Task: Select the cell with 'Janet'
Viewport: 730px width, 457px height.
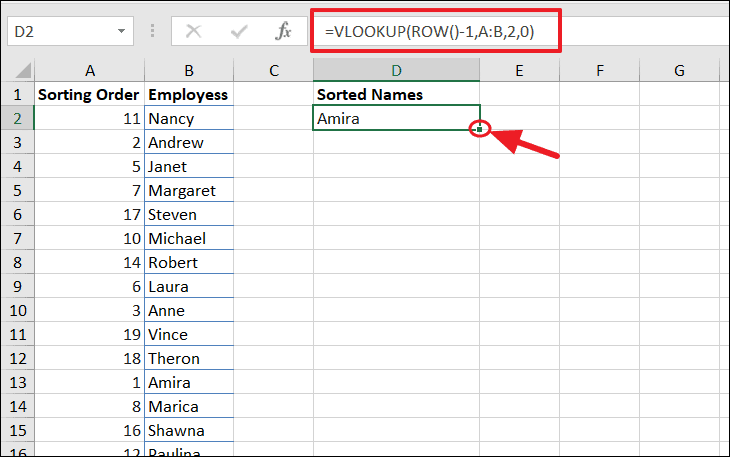Action: [x=189, y=167]
